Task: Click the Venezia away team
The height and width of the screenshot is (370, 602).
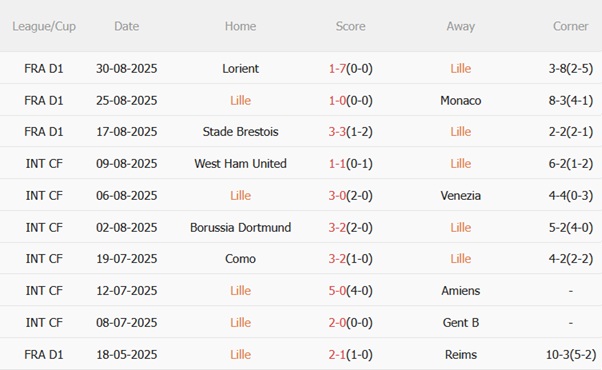Action: click(x=460, y=195)
